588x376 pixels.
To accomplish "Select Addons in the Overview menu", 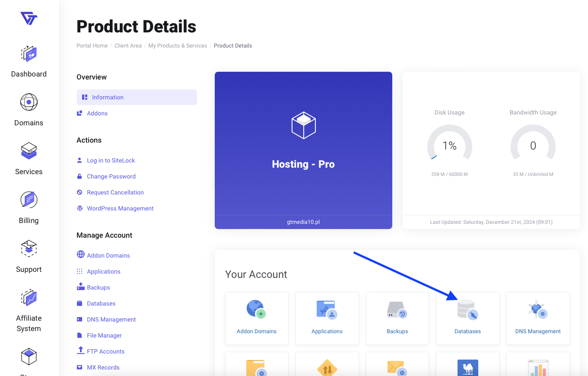I will click(x=97, y=113).
